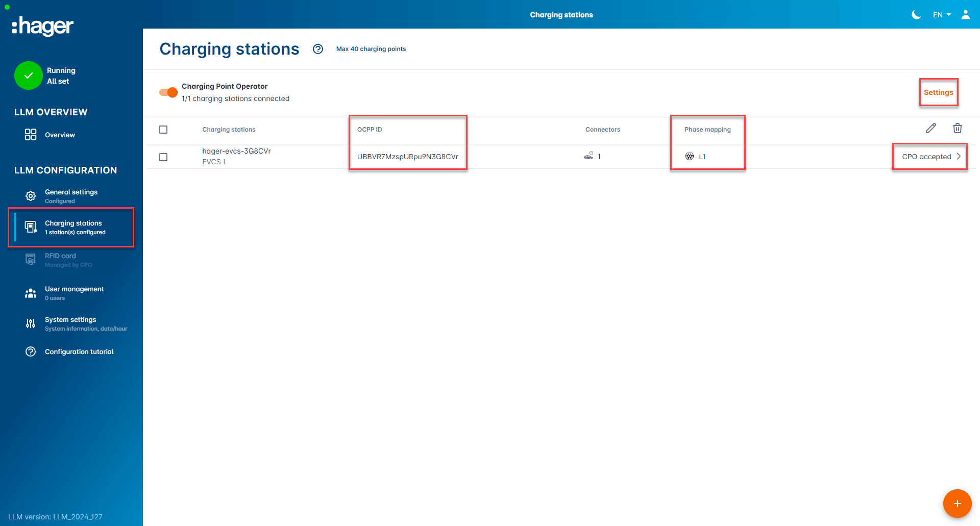Click the help question mark icon beside title
The width and height of the screenshot is (980, 526).
[x=318, y=49]
